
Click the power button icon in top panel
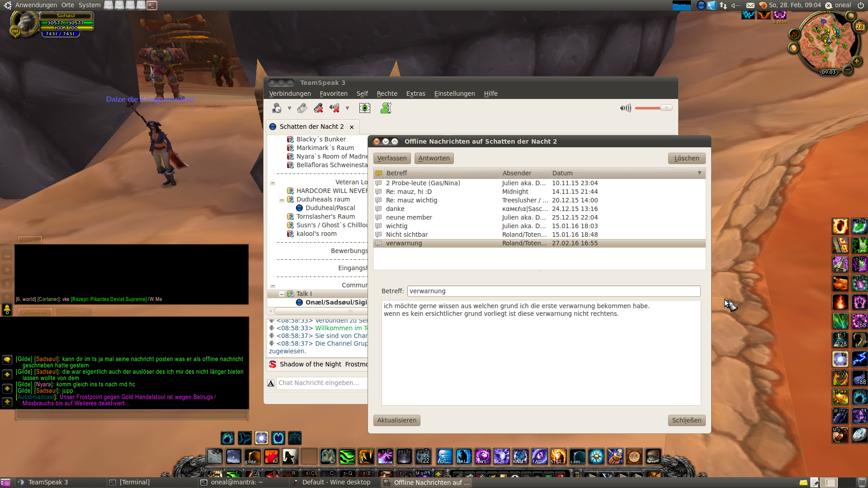(x=861, y=5)
